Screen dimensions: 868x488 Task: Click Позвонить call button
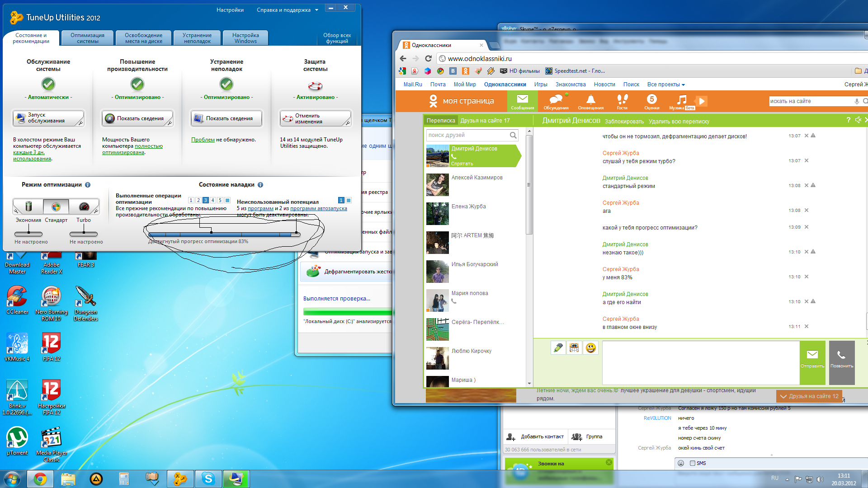click(841, 362)
